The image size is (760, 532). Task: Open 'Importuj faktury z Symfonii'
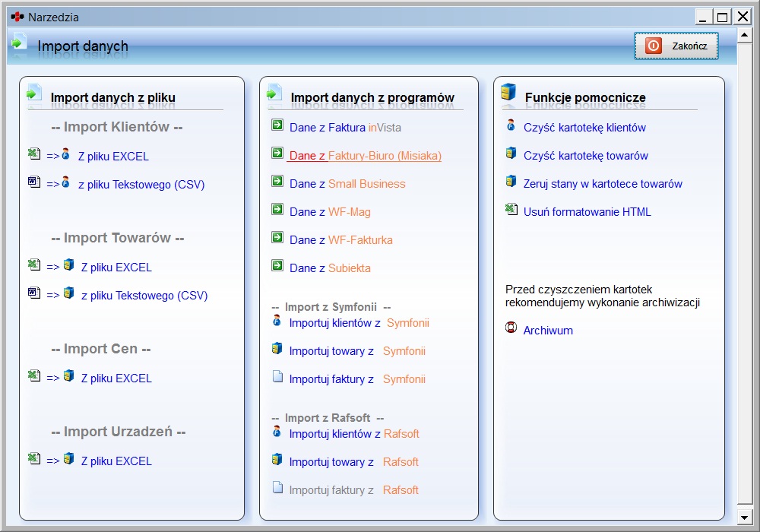coord(357,379)
